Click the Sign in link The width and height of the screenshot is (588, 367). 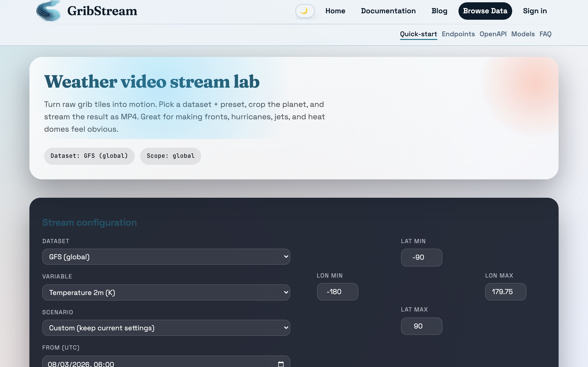coord(534,11)
